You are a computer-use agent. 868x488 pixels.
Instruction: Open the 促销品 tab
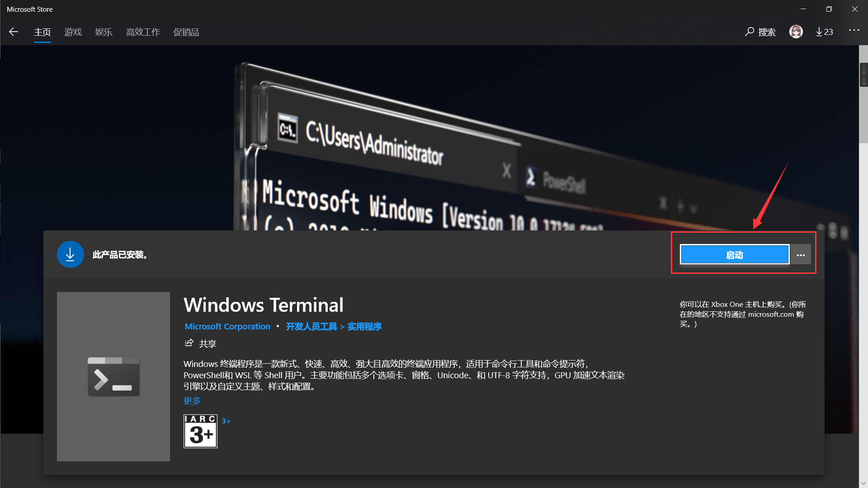186,32
